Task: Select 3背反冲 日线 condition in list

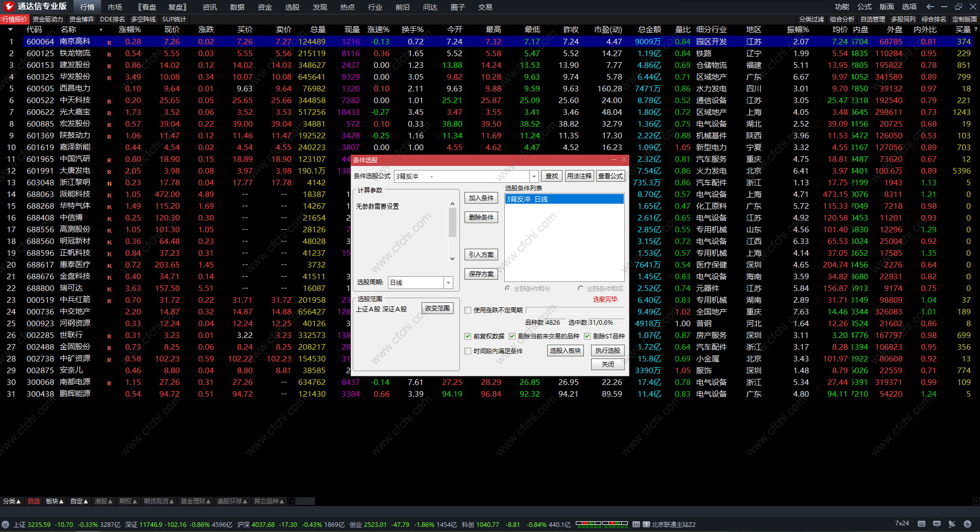Action: point(564,199)
